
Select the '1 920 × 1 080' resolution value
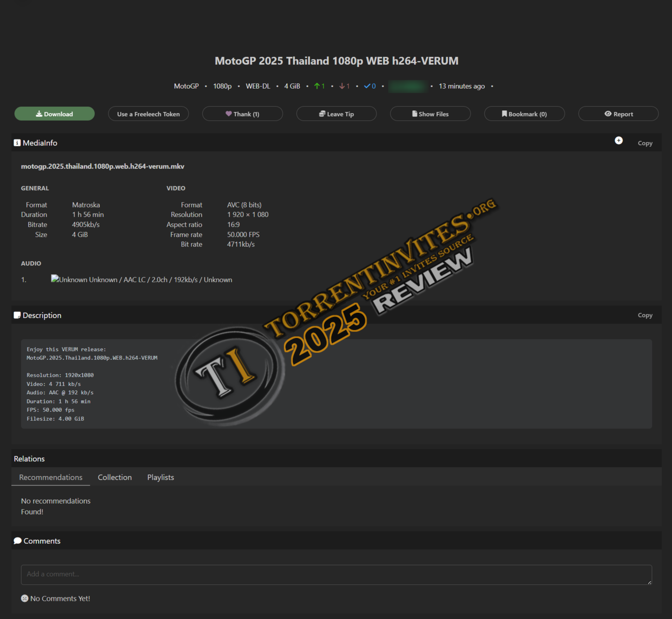coord(248,214)
